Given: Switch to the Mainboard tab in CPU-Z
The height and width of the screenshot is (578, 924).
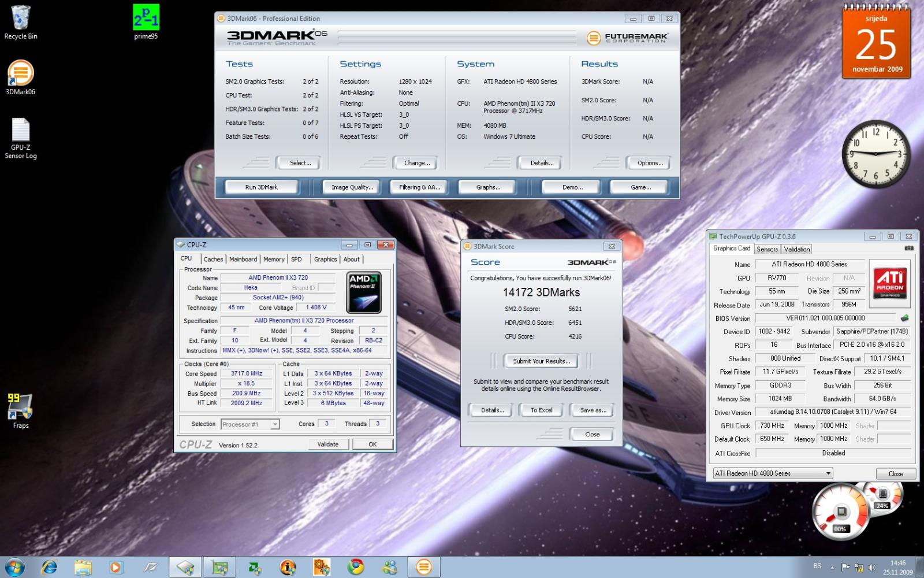Looking at the screenshot, I should click(243, 260).
